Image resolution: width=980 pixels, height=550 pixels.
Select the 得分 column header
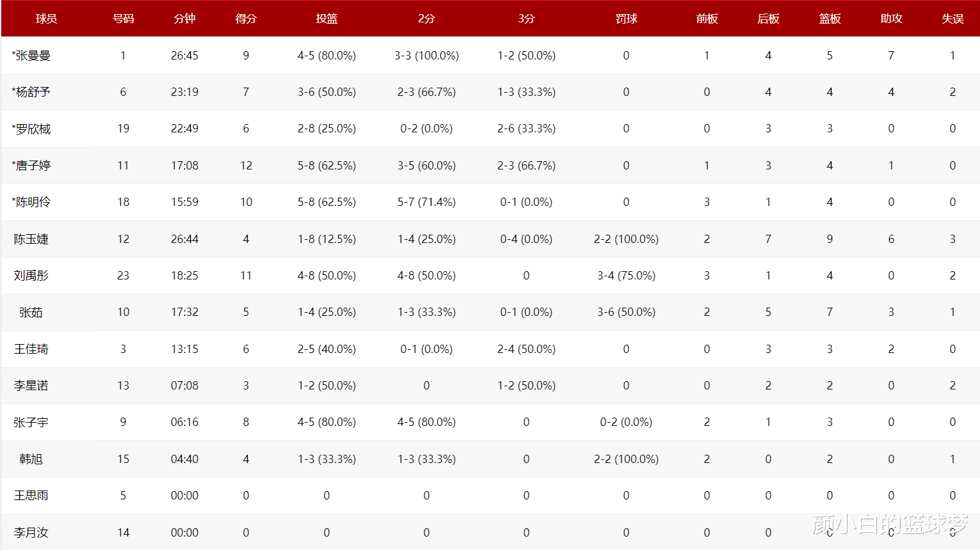pos(246,19)
